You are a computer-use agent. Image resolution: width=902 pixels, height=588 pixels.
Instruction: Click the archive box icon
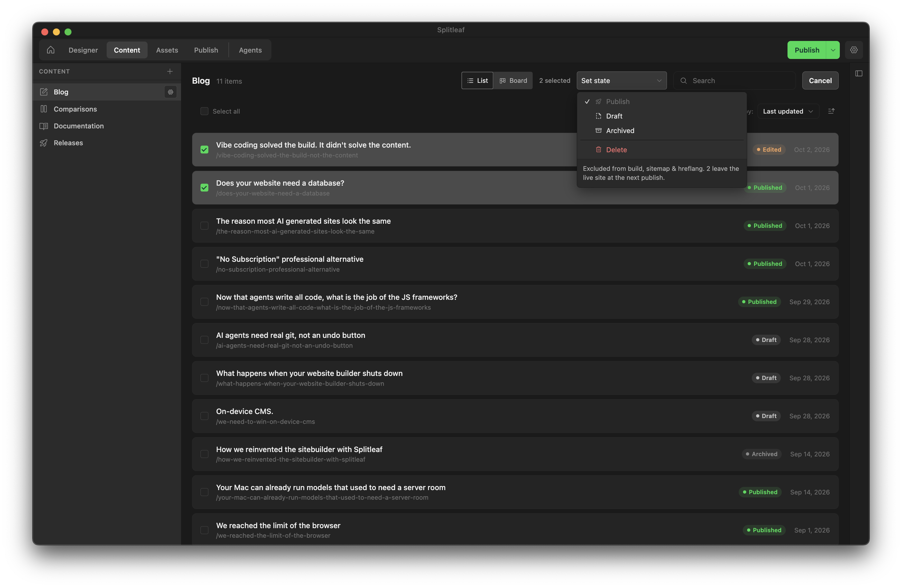pos(598,131)
